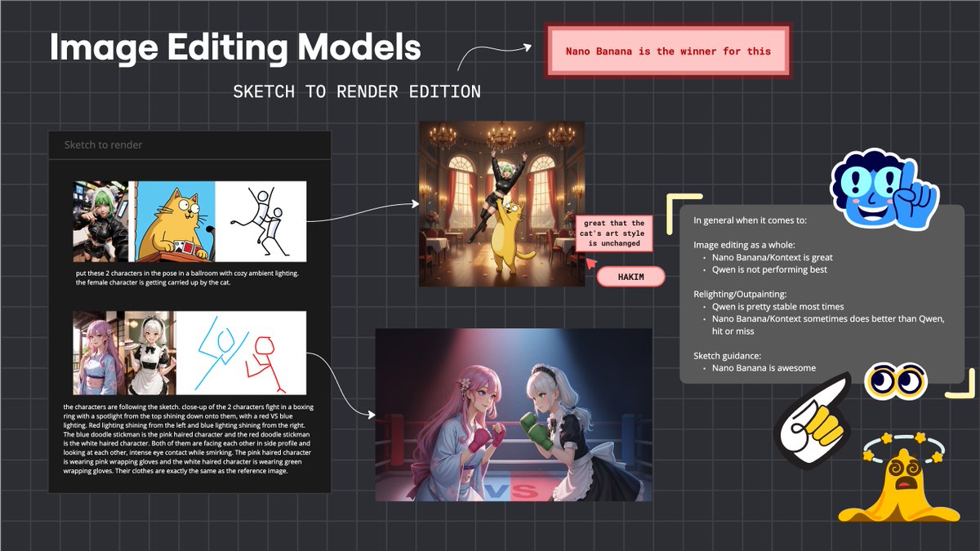Click 'Nano Banana/Kontext is great' bullet
This screenshot has width=980, height=551.
tap(772, 257)
